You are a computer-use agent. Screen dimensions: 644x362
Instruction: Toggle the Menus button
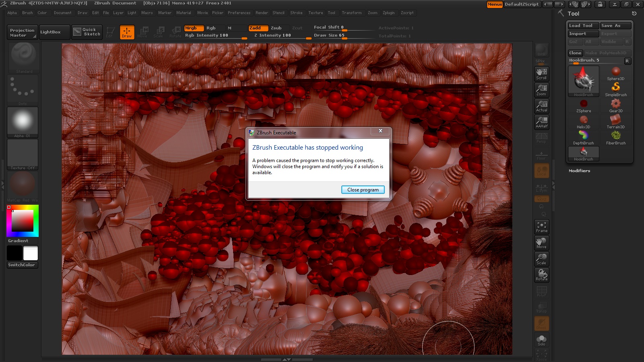click(x=495, y=4)
